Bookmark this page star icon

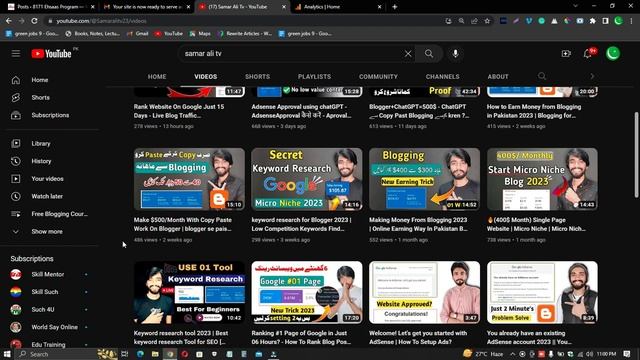pyautogui.click(x=487, y=21)
